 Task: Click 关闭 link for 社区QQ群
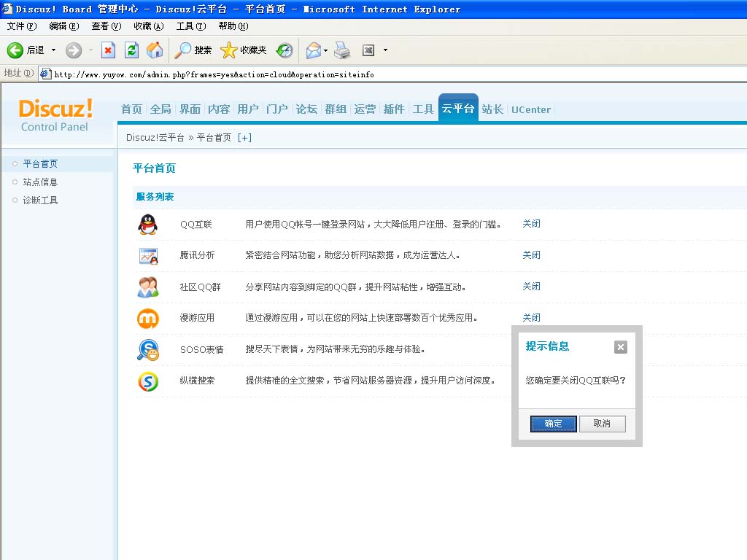[x=531, y=287]
